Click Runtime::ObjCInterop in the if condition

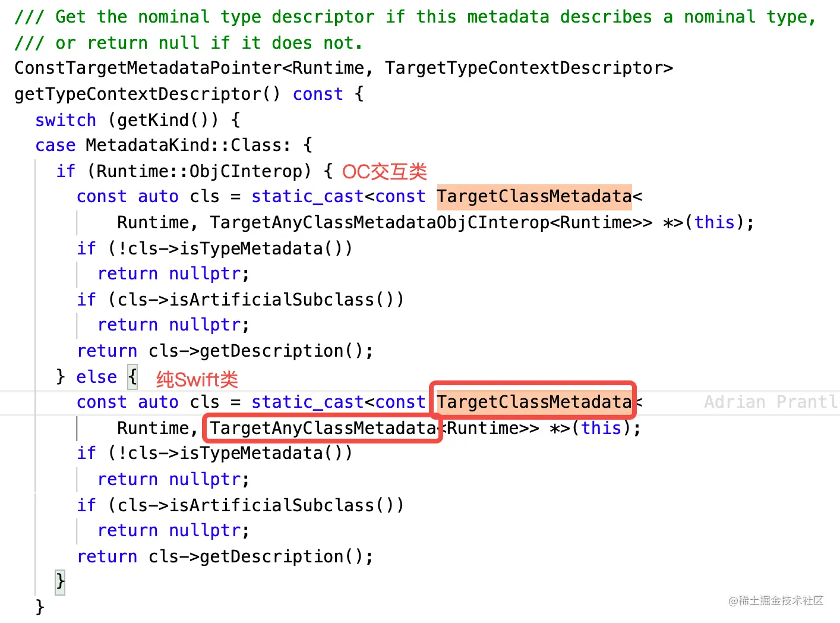click(x=199, y=171)
